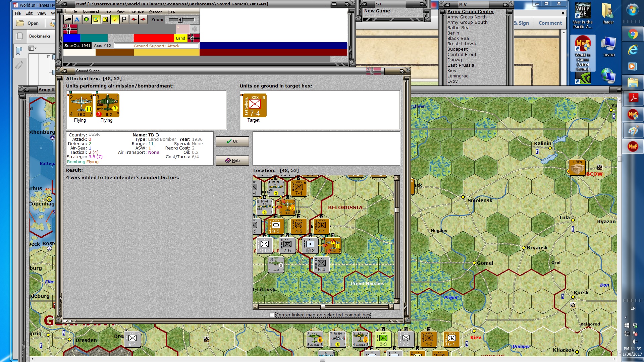Click the German flag in the status panel

coord(70,29)
